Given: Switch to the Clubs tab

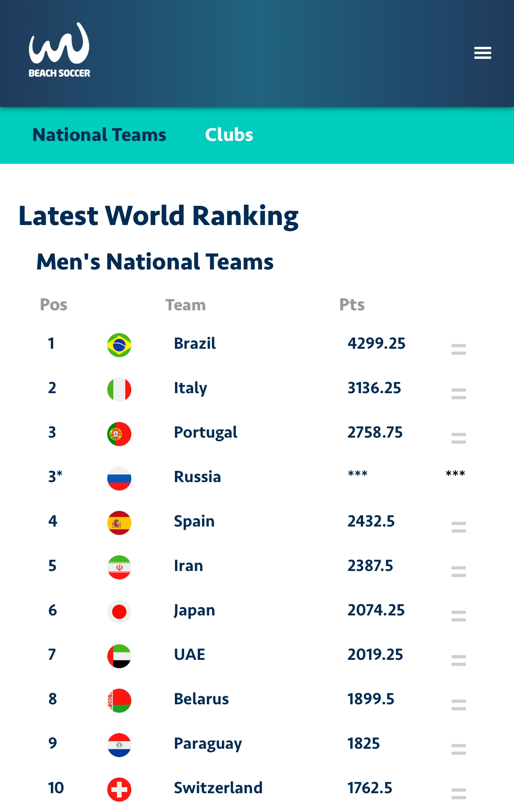Looking at the screenshot, I should point(229,135).
